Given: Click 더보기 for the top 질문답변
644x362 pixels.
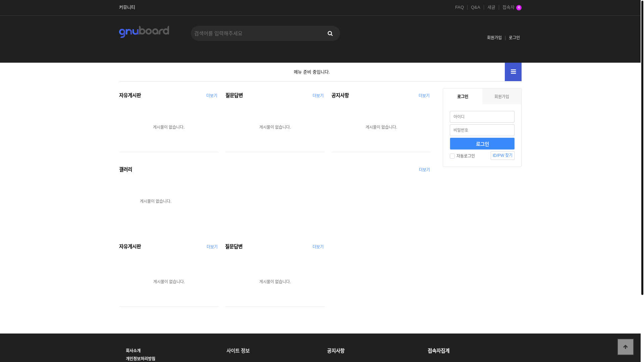Looking at the screenshot, I should [318, 96].
